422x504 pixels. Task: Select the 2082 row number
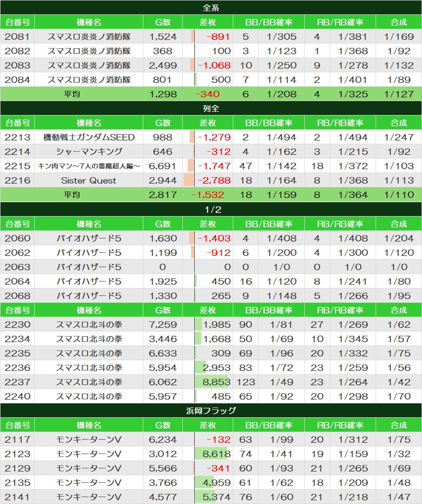pyautogui.click(x=17, y=51)
